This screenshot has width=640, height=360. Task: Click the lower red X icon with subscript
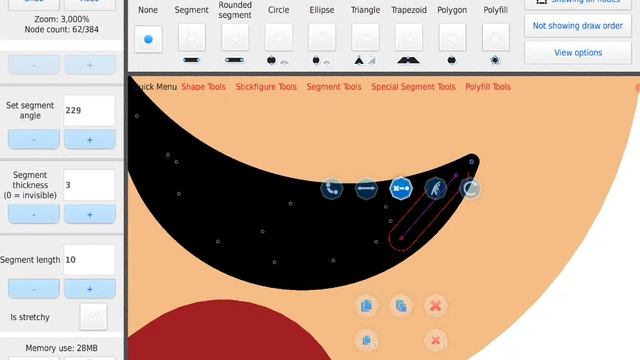tap(436, 340)
